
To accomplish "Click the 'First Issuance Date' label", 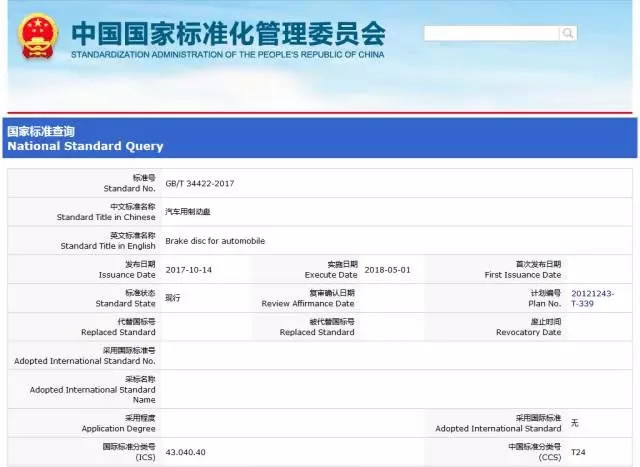I will tap(522, 274).
